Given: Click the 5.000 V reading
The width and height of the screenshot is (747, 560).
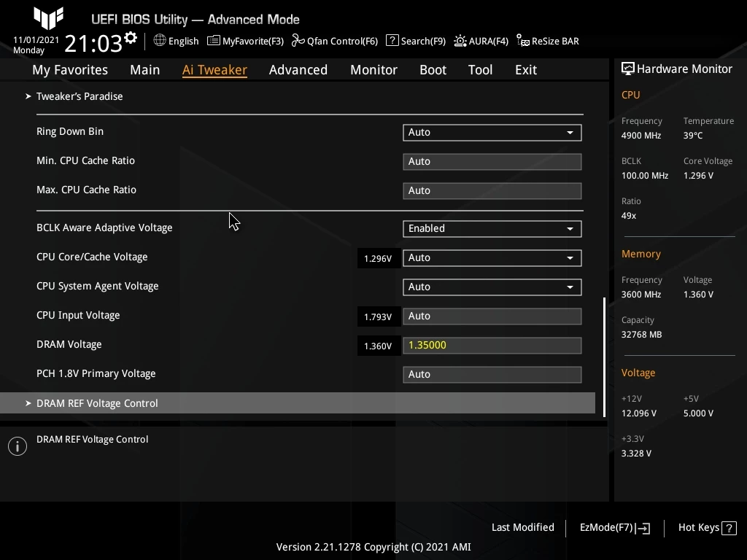Looking at the screenshot, I should click(x=698, y=413).
